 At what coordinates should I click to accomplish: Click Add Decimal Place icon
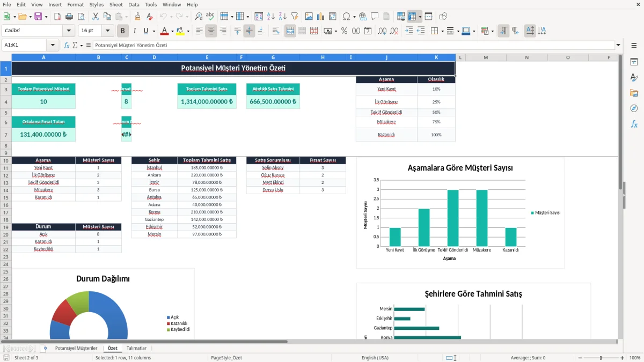(383, 31)
